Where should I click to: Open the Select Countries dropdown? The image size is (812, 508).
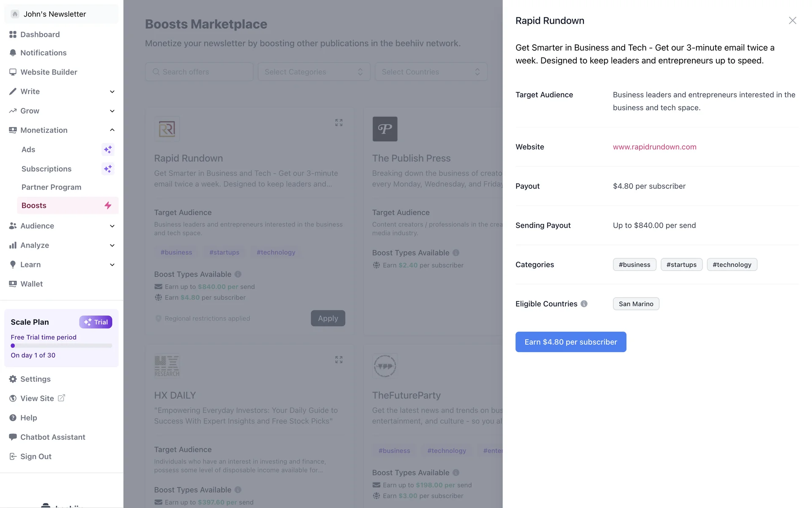click(431, 72)
